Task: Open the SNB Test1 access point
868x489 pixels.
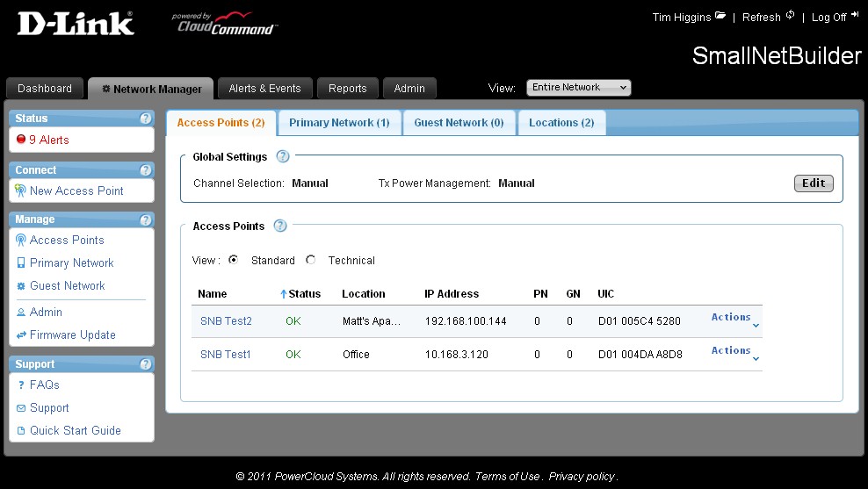Action: tap(225, 354)
